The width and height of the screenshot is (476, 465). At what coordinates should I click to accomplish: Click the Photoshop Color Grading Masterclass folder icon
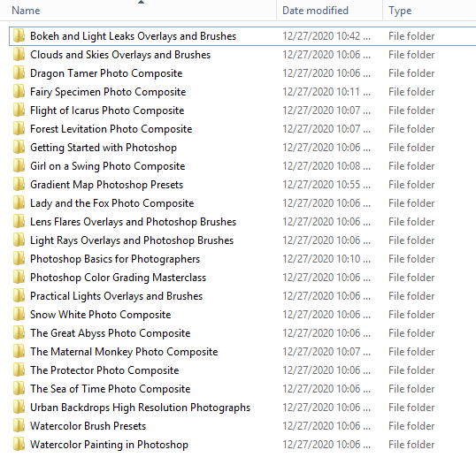click(x=19, y=277)
